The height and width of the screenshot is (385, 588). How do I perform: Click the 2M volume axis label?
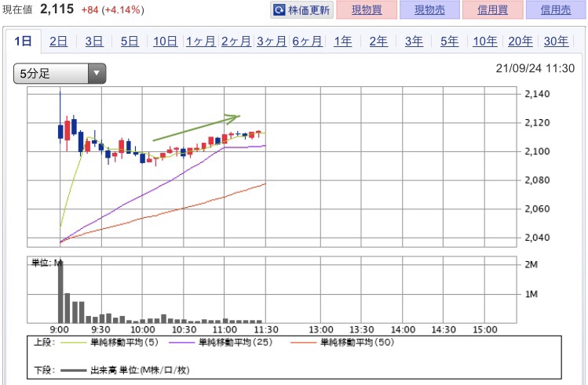tap(531, 264)
